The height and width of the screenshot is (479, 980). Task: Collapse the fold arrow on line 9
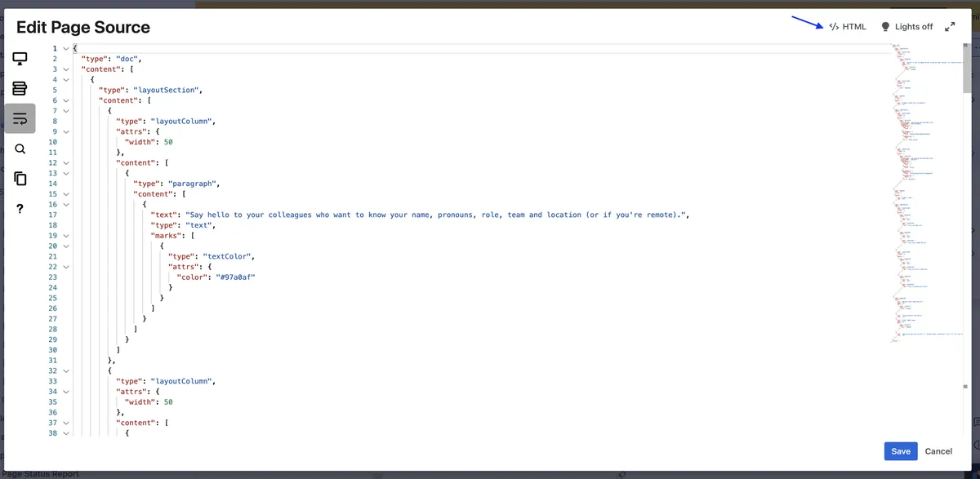click(x=65, y=131)
